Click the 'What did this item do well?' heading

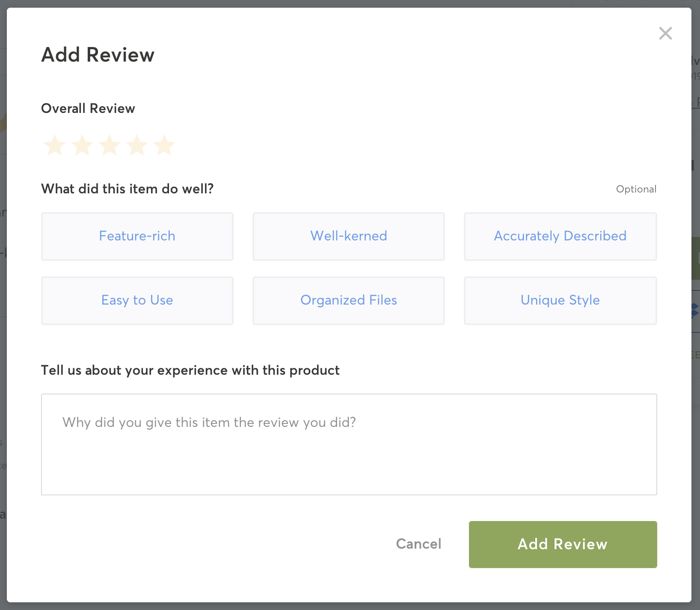128,189
